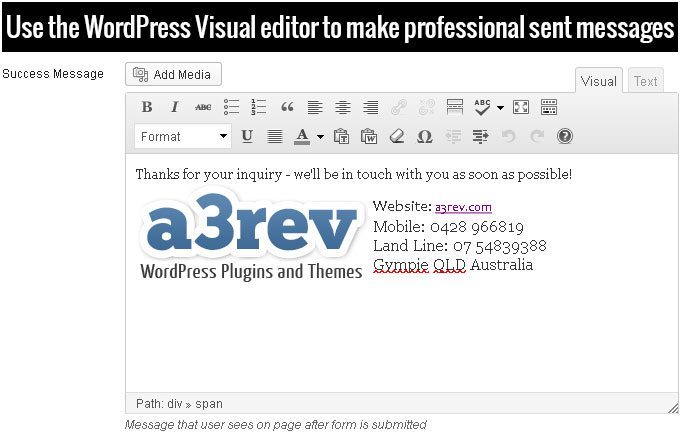Click the underlined word QLD
680x438 pixels.
pyautogui.click(x=449, y=265)
